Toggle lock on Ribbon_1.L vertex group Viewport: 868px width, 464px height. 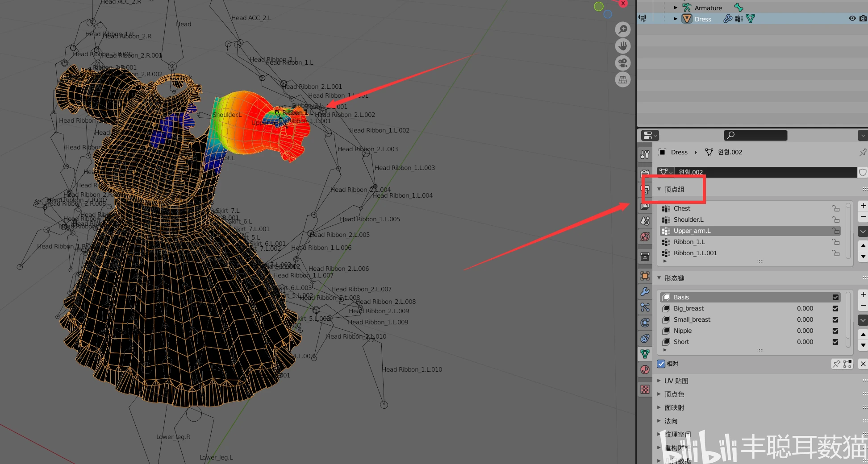click(835, 242)
